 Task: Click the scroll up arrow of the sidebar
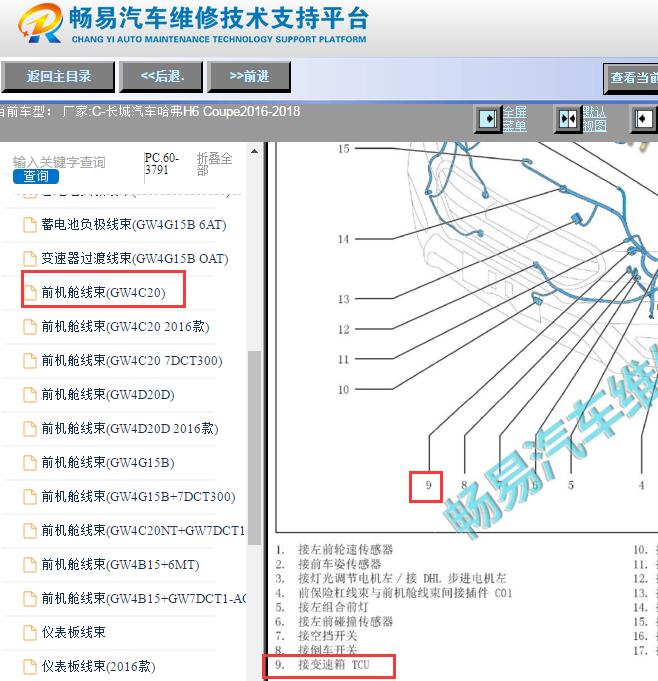click(x=255, y=152)
